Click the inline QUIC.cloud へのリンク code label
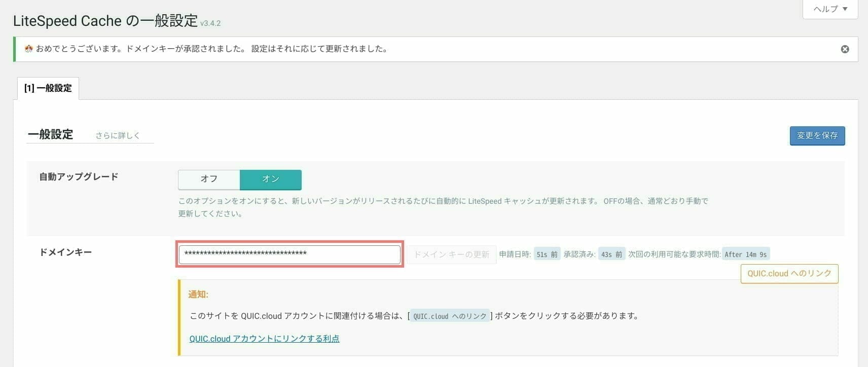Screen dimensions: 868x367 [x=450, y=316]
